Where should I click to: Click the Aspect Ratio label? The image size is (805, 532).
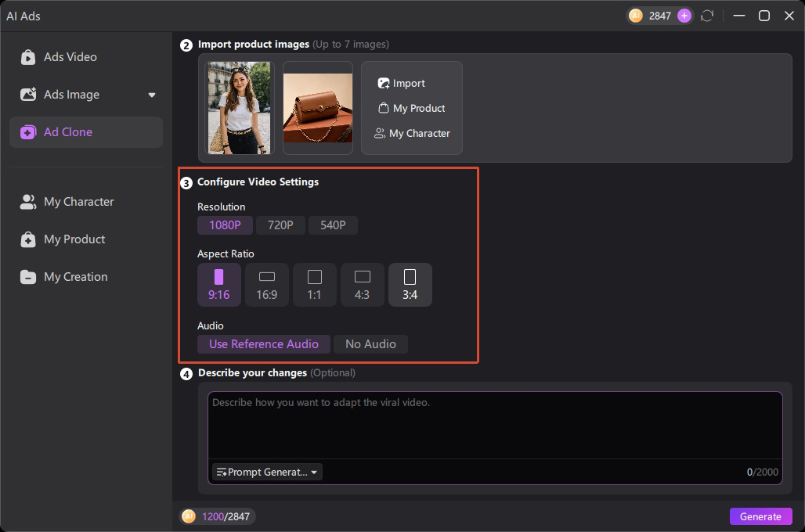pos(226,254)
